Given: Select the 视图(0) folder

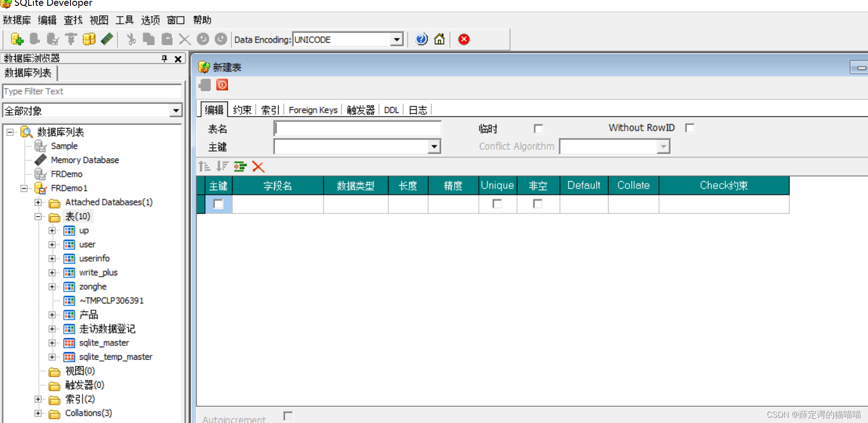Looking at the screenshot, I should pyautogui.click(x=80, y=371).
